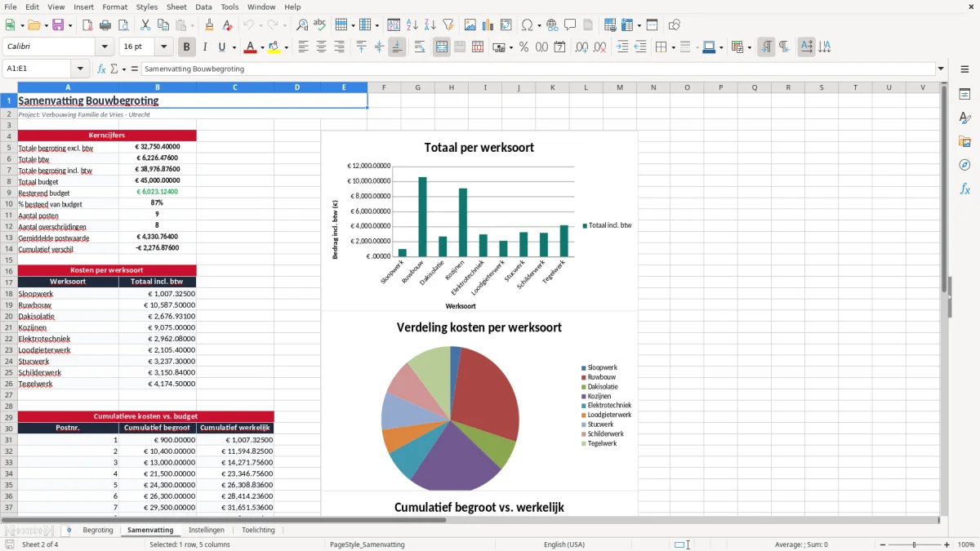Toggle Left-To-Right text direction
Viewport: 980px width, 551px height.
point(765,47)
